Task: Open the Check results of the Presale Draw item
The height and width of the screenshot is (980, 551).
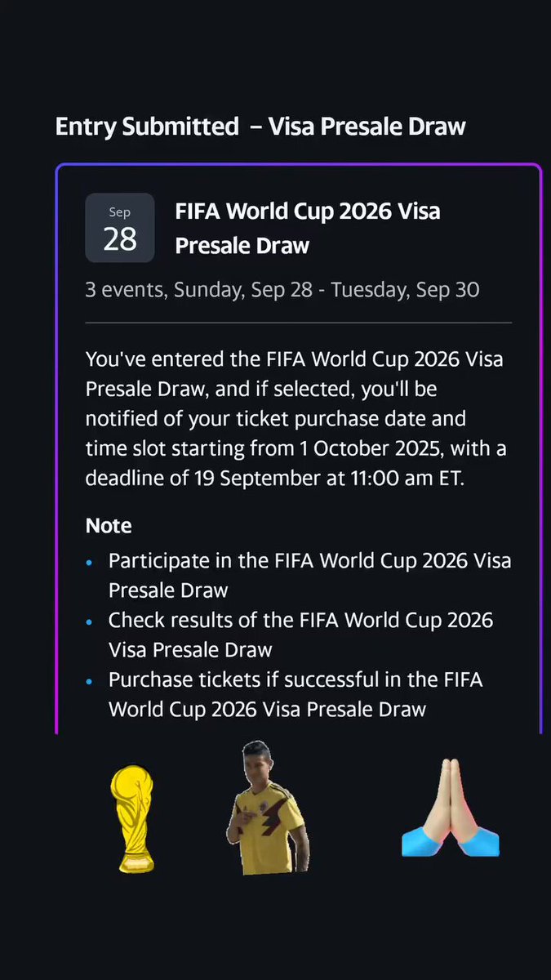Action: tap(300, 635)
